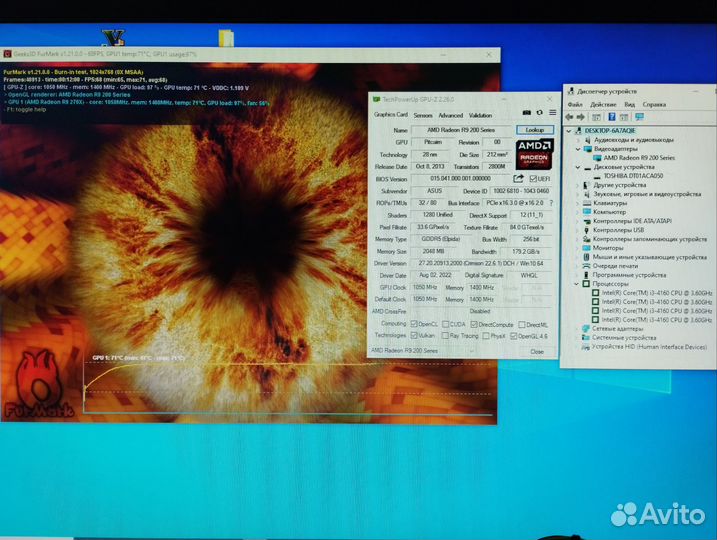Viewport: 717px width, 540px height.
Task: Select the TOSHIBA DT01ACA050 disk
Action: (x=633, y=176)
